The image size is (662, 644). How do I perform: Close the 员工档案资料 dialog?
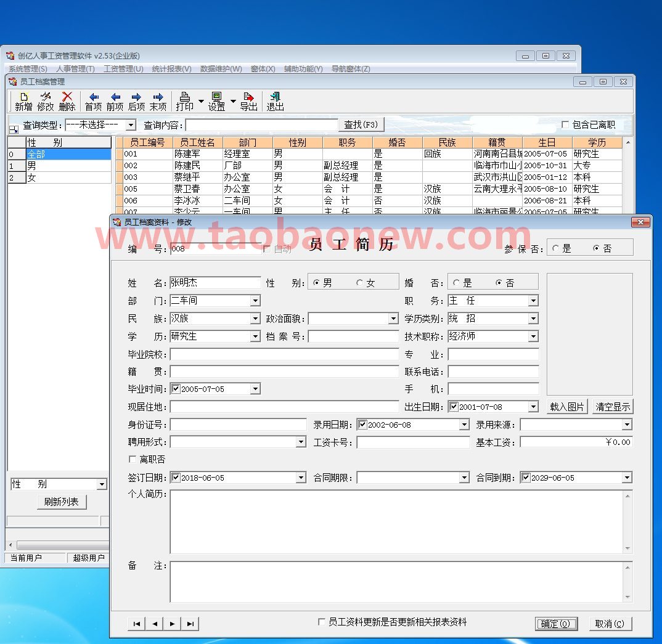point(640,222)
